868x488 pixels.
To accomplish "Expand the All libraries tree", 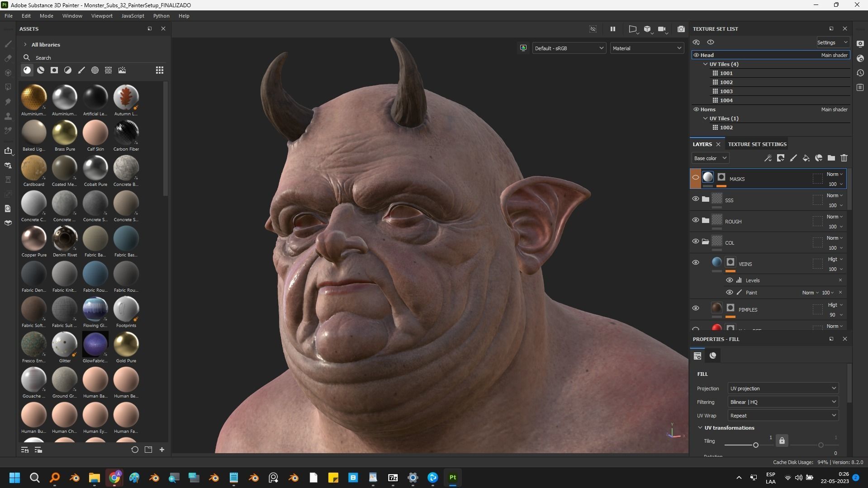I will coord(25,45).
